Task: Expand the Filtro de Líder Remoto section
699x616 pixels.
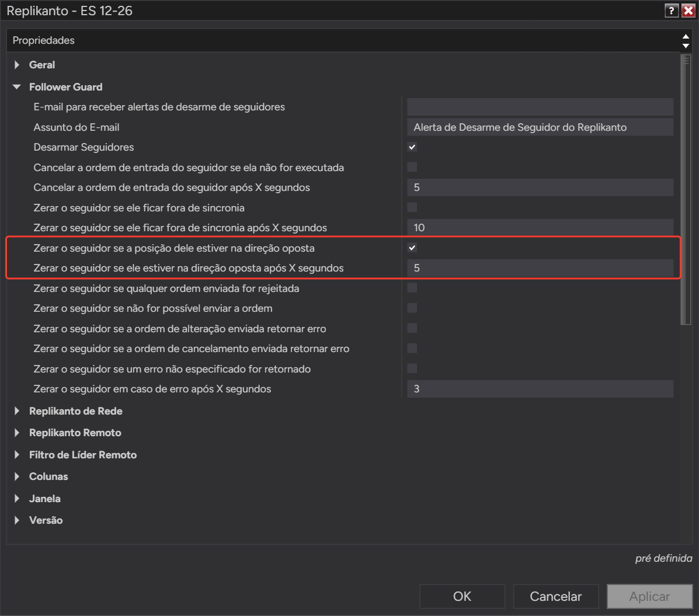Action: 17,455
